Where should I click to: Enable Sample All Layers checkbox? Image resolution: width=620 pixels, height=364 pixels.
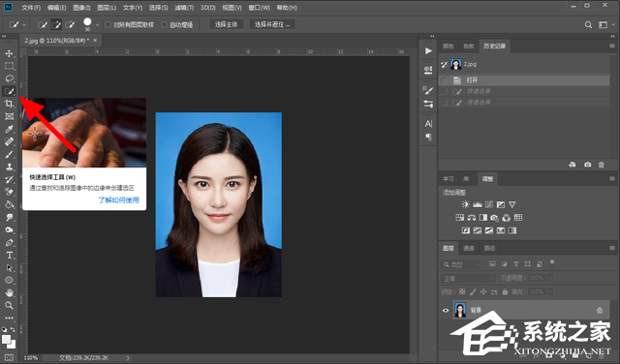click(108, 24)
